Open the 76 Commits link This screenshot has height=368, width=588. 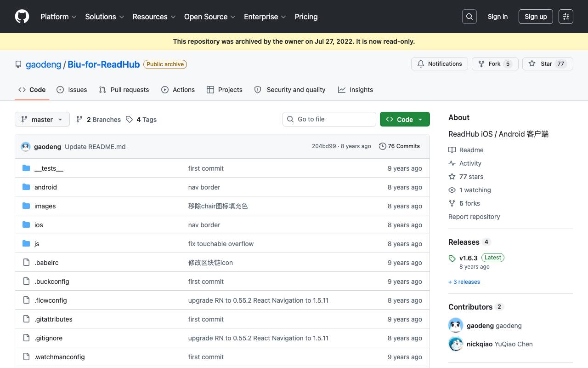[x=399, y=146]
